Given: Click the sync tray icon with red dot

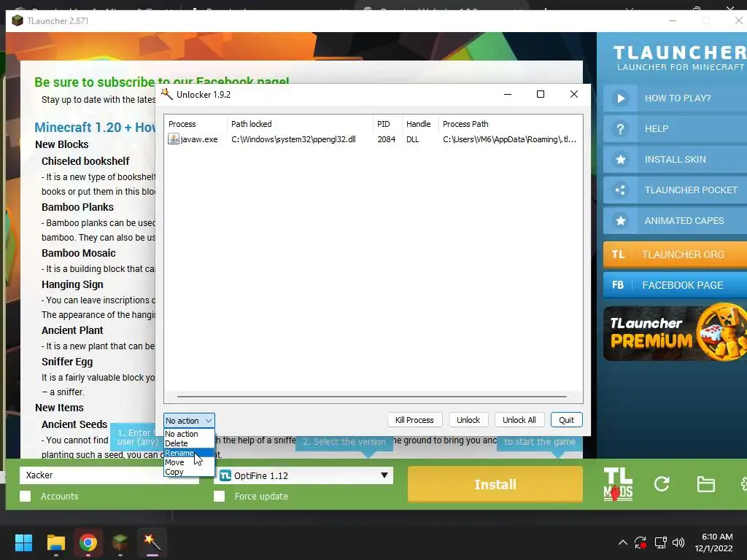Looking at the screenshot, I should (640, 542).
